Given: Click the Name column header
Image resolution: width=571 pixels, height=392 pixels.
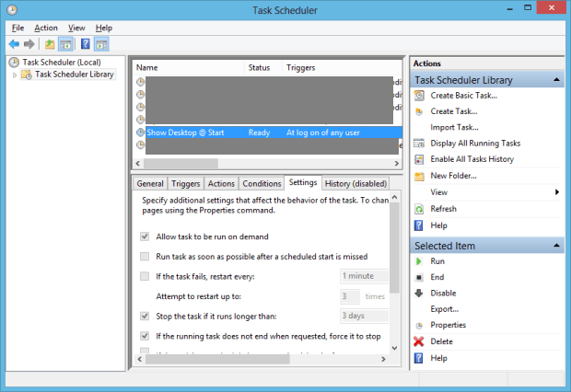Looking at the screenshot, I should tap(189, 68).
